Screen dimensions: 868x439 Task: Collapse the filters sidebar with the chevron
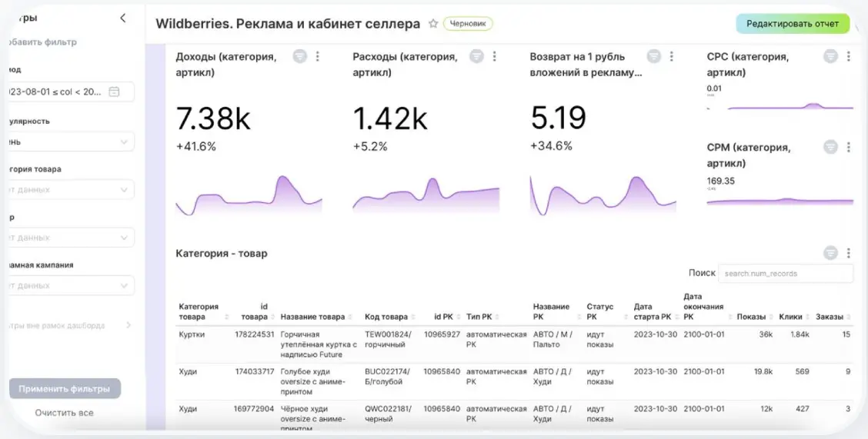123,18
